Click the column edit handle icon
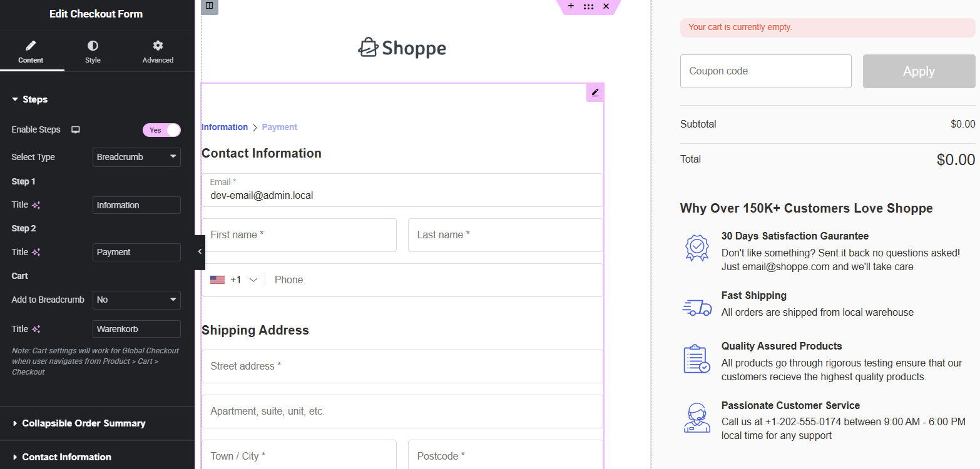This screenshot has height=469, width=980. (210, 6)
